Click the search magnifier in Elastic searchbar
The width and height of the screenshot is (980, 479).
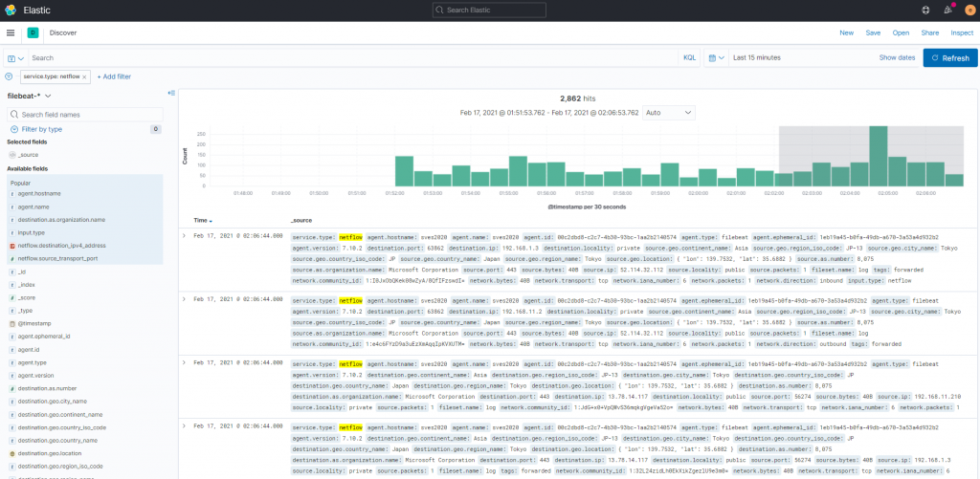coord(439,10)
